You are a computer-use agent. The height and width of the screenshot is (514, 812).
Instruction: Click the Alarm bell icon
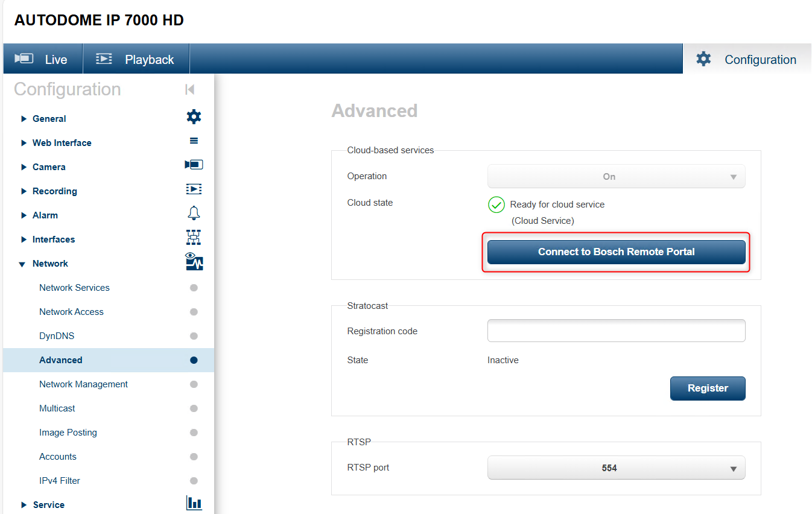pos(194,213)
